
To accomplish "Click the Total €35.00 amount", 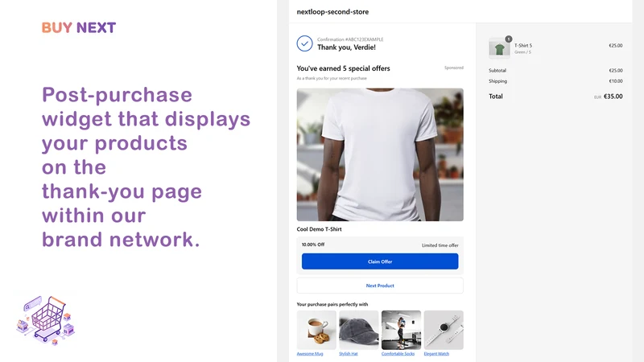I will [x=613, y=97].
